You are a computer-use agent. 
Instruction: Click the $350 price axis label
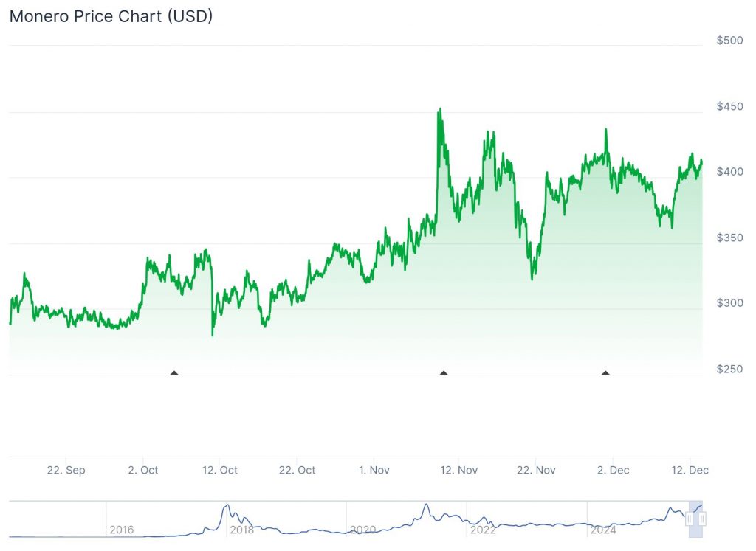[x=730, y=238]
